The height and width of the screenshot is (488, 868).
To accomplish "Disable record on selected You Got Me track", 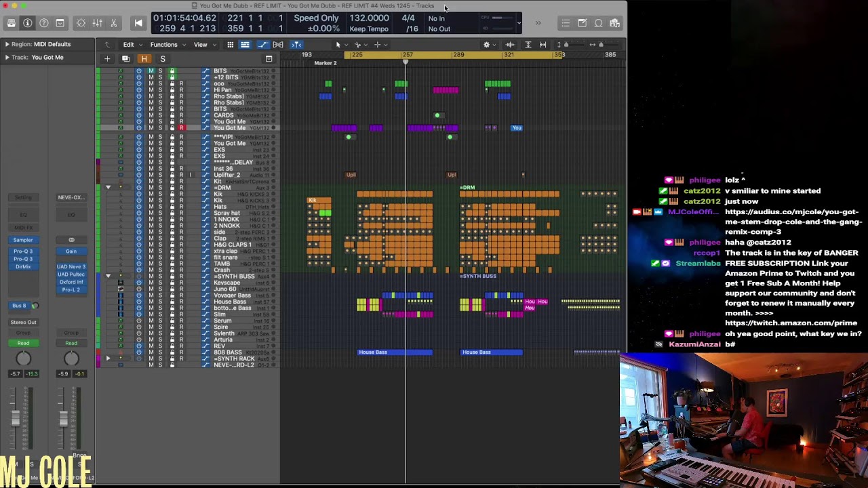I will [x=181, y=128].
